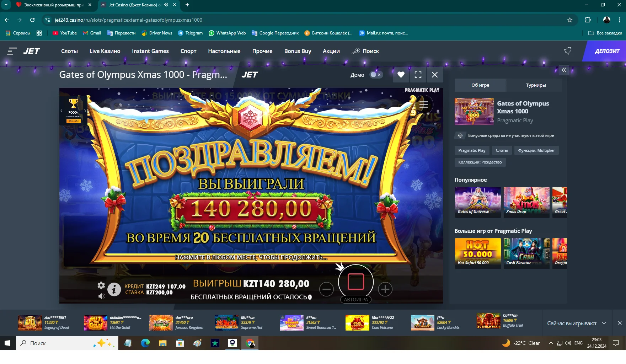Mute the game sound speaker icon
Viewport: 626px width, 364px height.
(102, 296)
